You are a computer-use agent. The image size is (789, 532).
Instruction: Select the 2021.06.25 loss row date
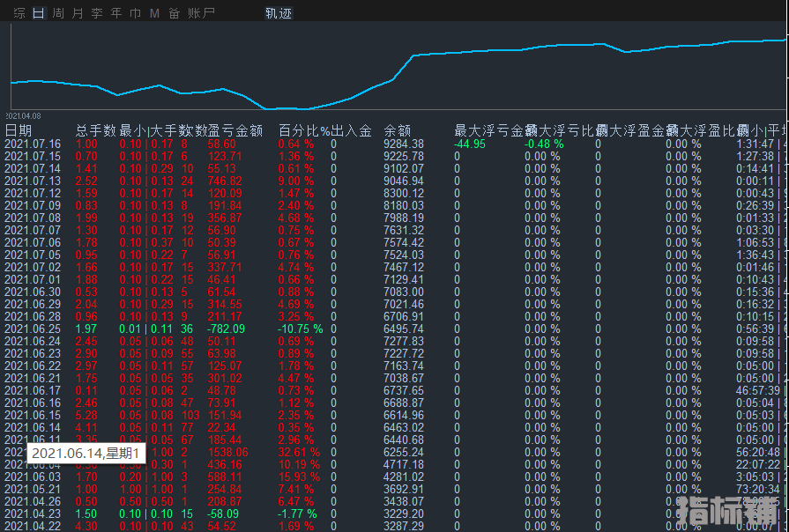pyautogui.click(x=33, y=329)
